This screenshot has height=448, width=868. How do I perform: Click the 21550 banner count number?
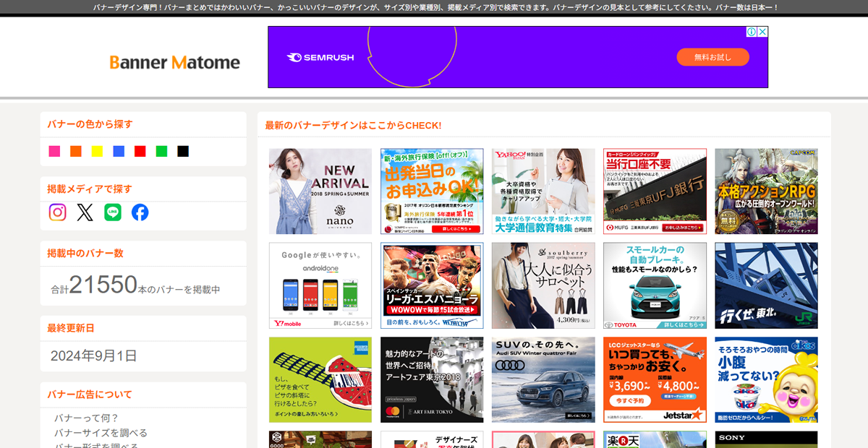[x=103, y=285]
